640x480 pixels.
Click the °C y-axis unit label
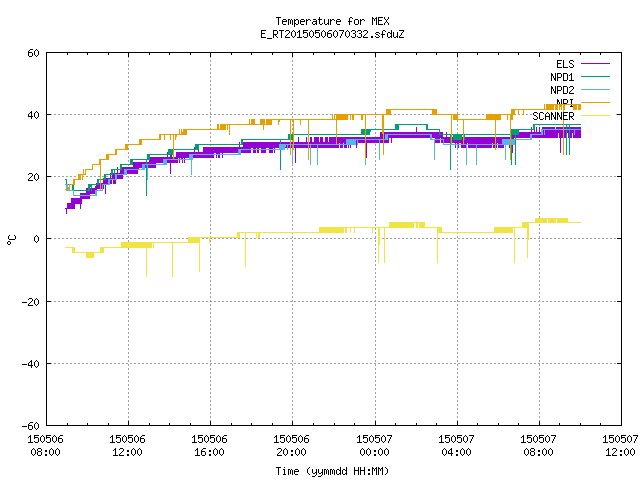click(x=11, y=240)
